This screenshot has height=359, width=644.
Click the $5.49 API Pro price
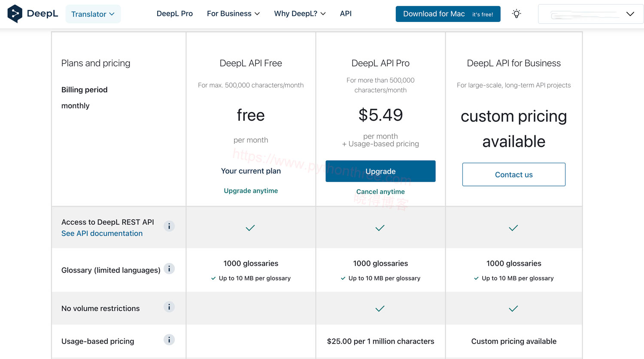coord(380,115)
